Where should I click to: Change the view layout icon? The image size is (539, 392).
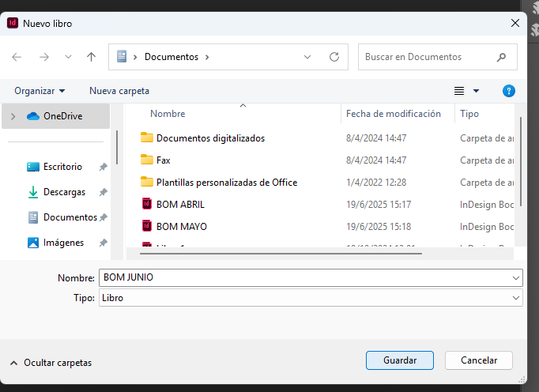[459, 91]
